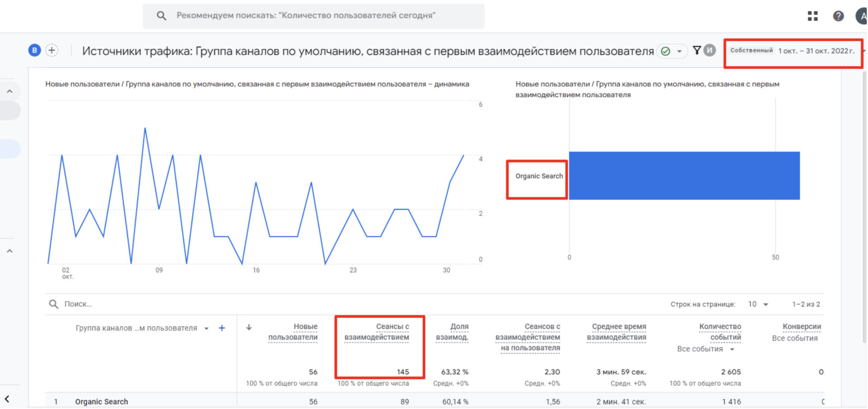Open the help question mark icon
Viewport: 868px width, 409px height.
(x=838, y=16)
